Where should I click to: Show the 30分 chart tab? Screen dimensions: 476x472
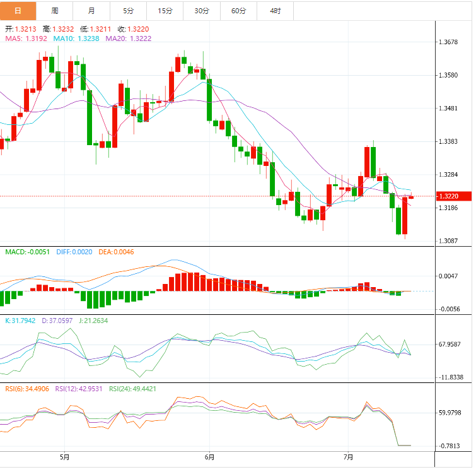[202, 11]
